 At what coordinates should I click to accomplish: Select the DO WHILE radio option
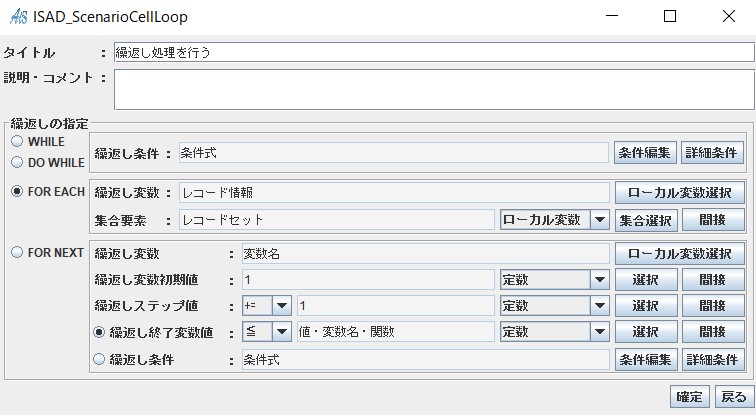[x=17, y=162]
